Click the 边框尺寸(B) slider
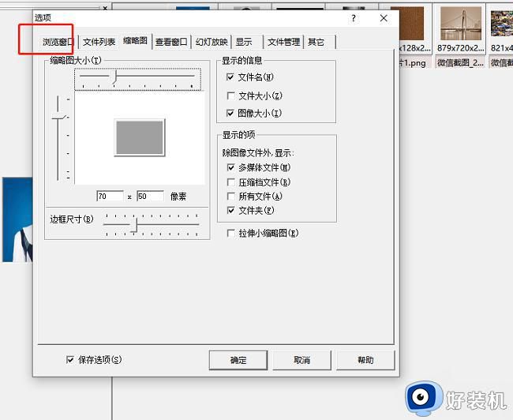513x420 pixels. click(152, 224)
